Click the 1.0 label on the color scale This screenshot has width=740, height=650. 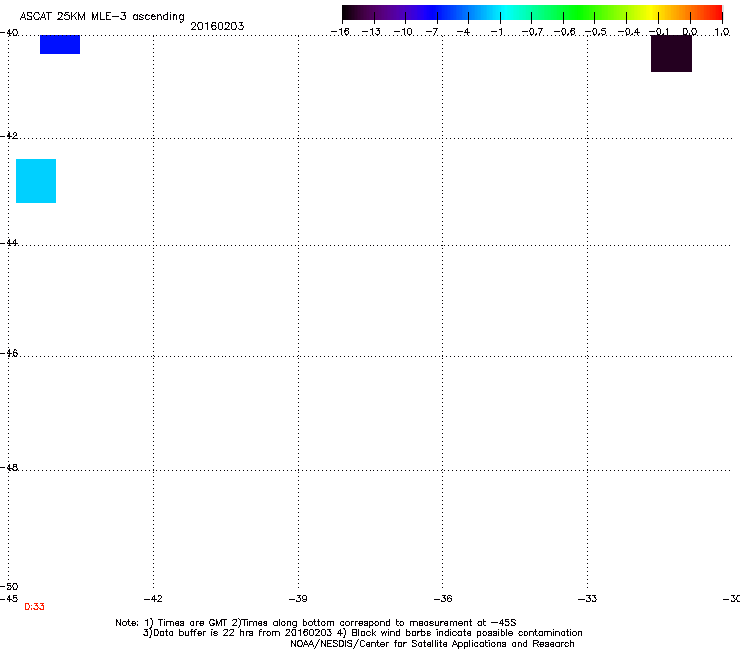point(722,32)
